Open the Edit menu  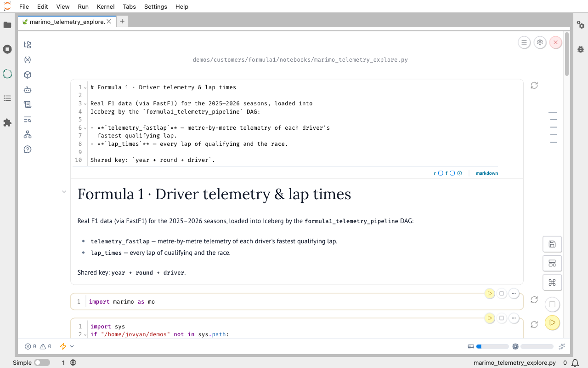[43, 6]
